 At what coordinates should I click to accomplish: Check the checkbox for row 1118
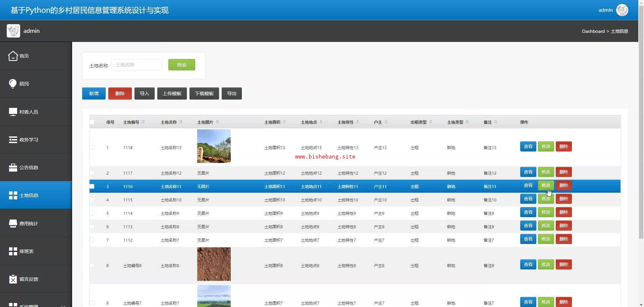[x=92, y=147]
